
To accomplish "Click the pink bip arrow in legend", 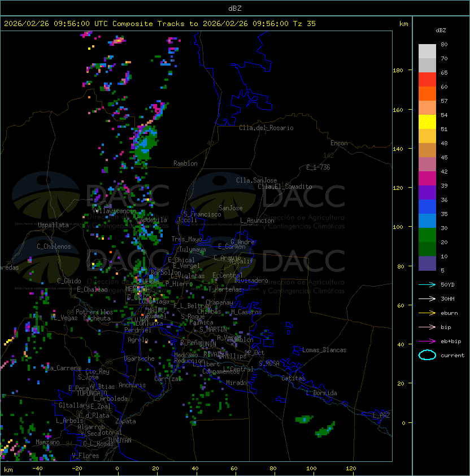I will 427,327.
